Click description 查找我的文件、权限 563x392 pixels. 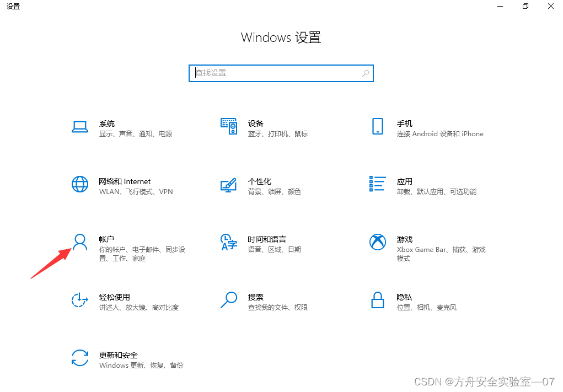coord(278,308)
